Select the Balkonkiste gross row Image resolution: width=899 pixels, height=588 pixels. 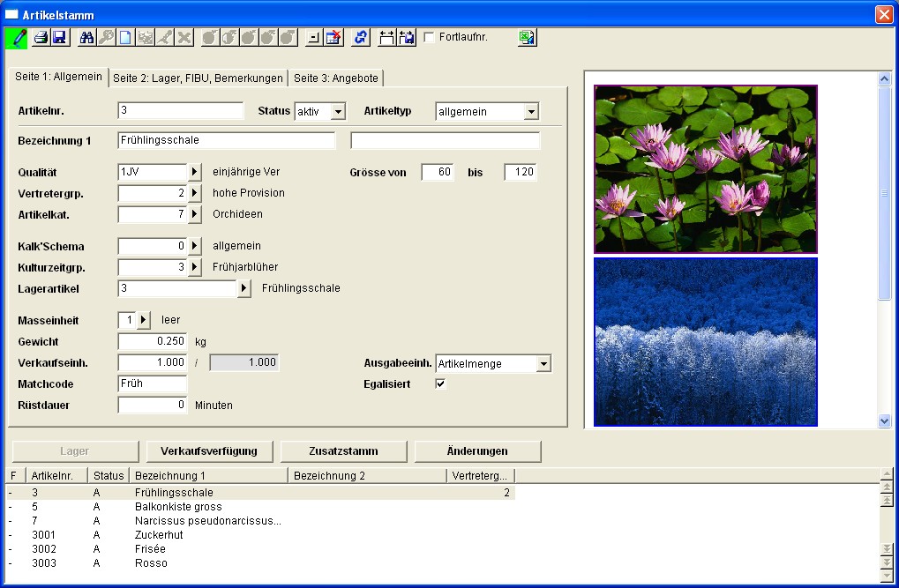click(x=261, y=507)
